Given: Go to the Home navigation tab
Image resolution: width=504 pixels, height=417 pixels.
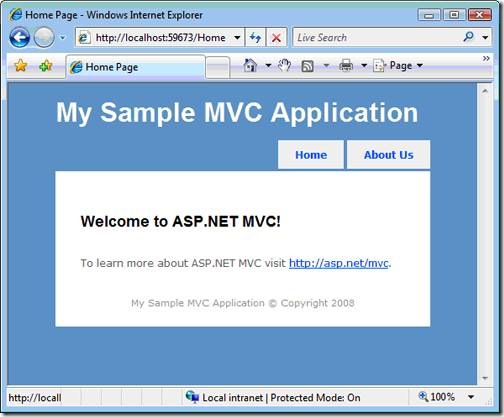Looking at the screenshot, I should (x=311, y=155).
